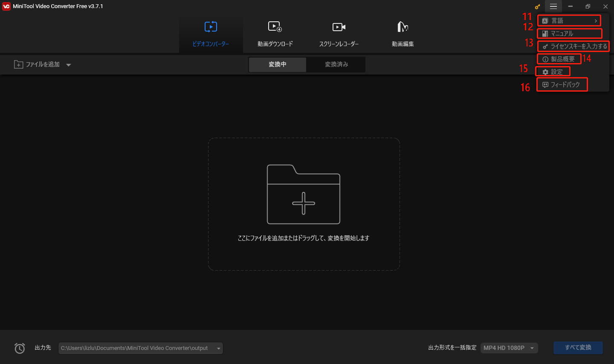Screen dimensions: 614x364
Task: Open 設定 from the menu
Action: click(x=553, y=72)
